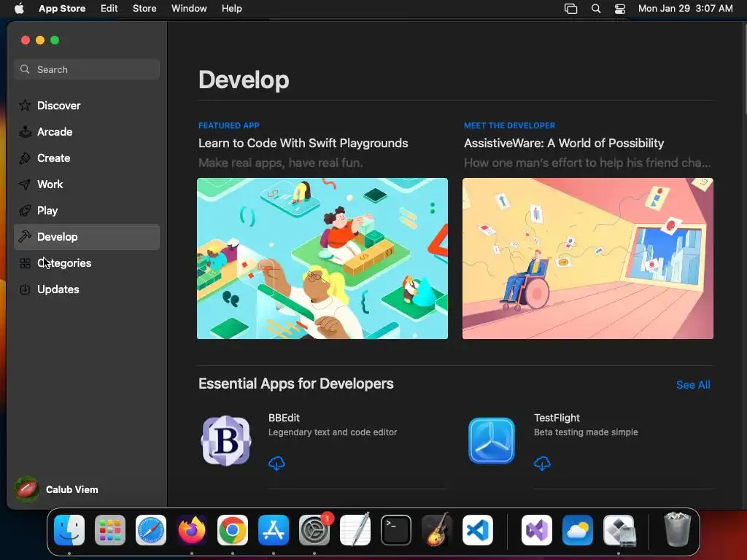Image resolution: width=747 pixels, height=560 pixels.
Task: Open Terminal from the Dock
Action: point(396,530)
